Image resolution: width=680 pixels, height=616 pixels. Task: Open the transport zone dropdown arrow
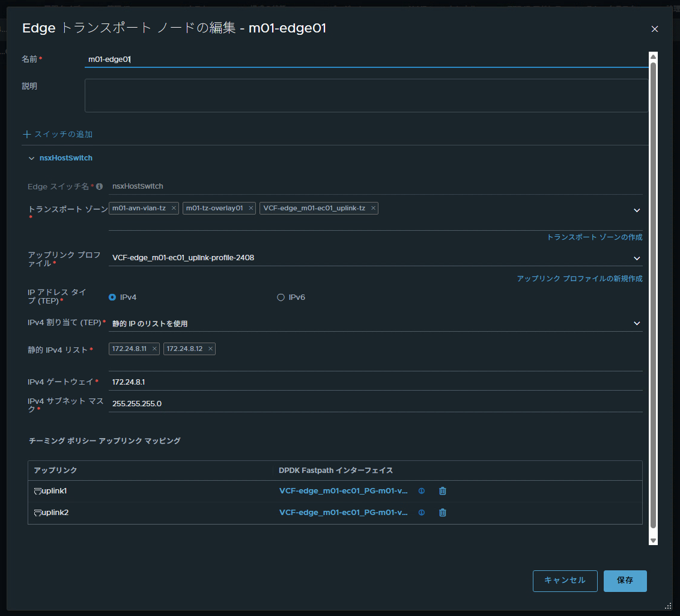637,210
